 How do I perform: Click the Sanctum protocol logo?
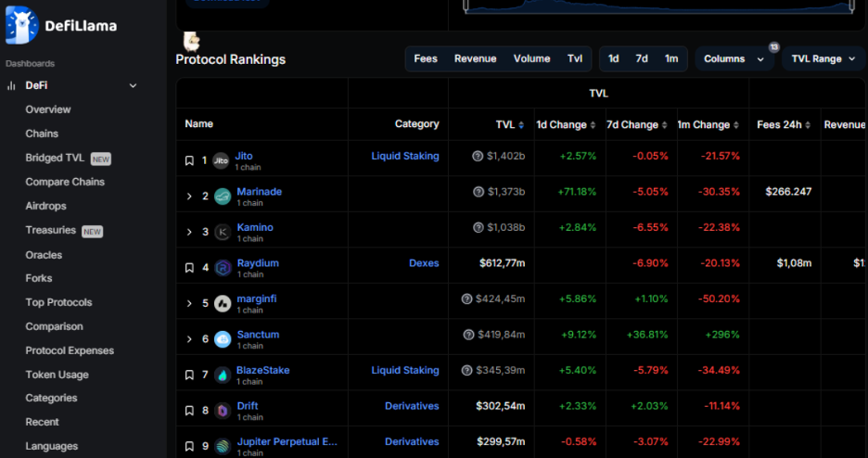tap(223, 339)
